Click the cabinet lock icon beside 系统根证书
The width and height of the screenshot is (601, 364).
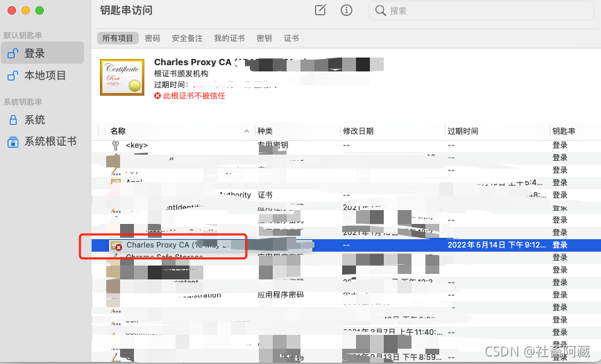pyautogui.click(x=13, y=141)
